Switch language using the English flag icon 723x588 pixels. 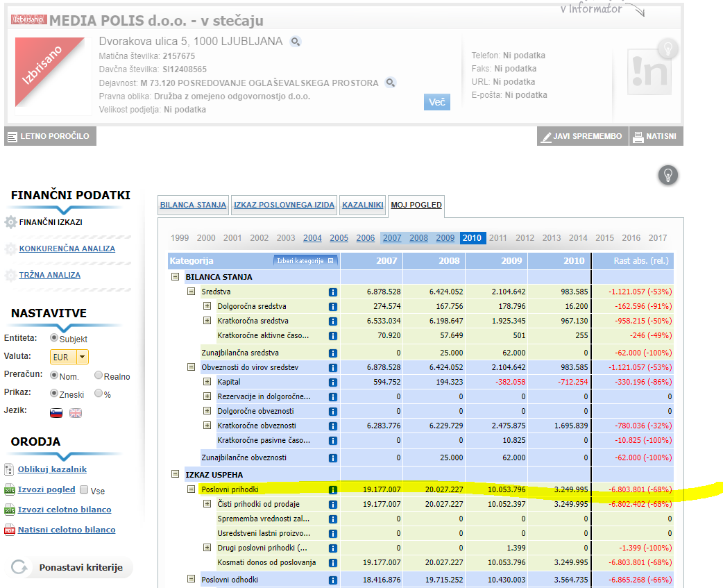(76, 413)
